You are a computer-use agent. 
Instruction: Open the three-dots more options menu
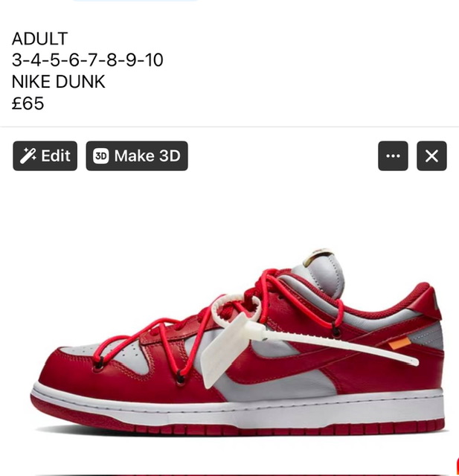[393, 155]
